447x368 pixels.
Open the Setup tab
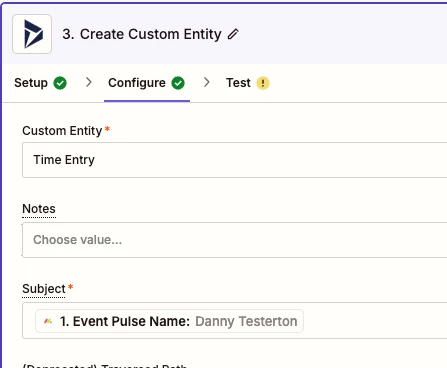click(x=40, y=83)
